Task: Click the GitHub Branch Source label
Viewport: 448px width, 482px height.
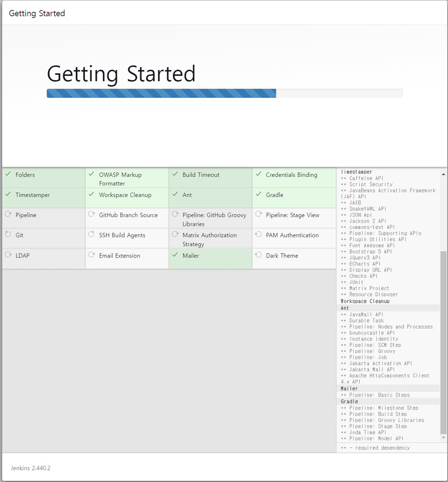Action: (128, 215)
